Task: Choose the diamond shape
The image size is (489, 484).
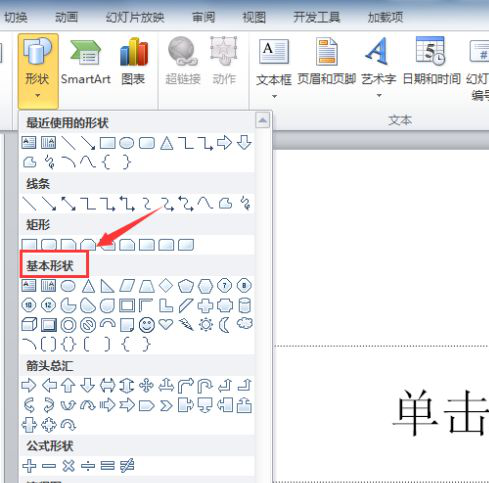Action: pos(166,286)
